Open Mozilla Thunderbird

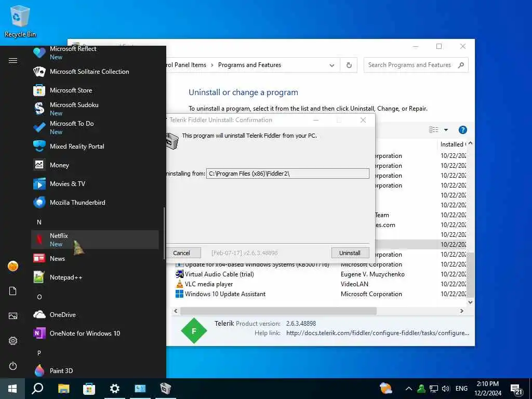(x=95, y=203)
